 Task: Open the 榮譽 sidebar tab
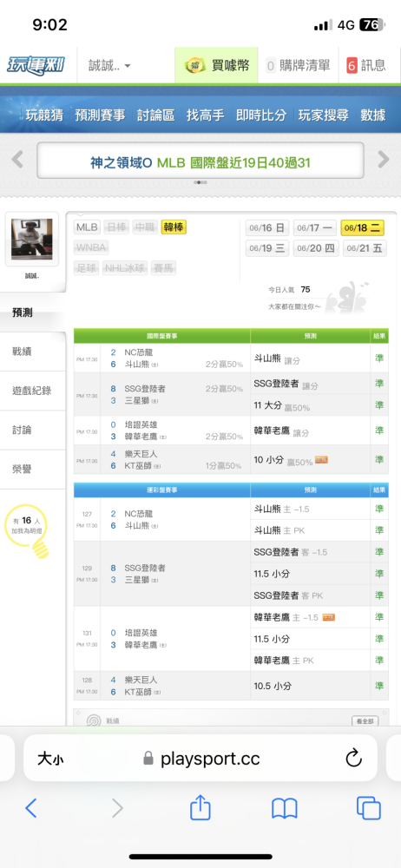pos(33,470)
